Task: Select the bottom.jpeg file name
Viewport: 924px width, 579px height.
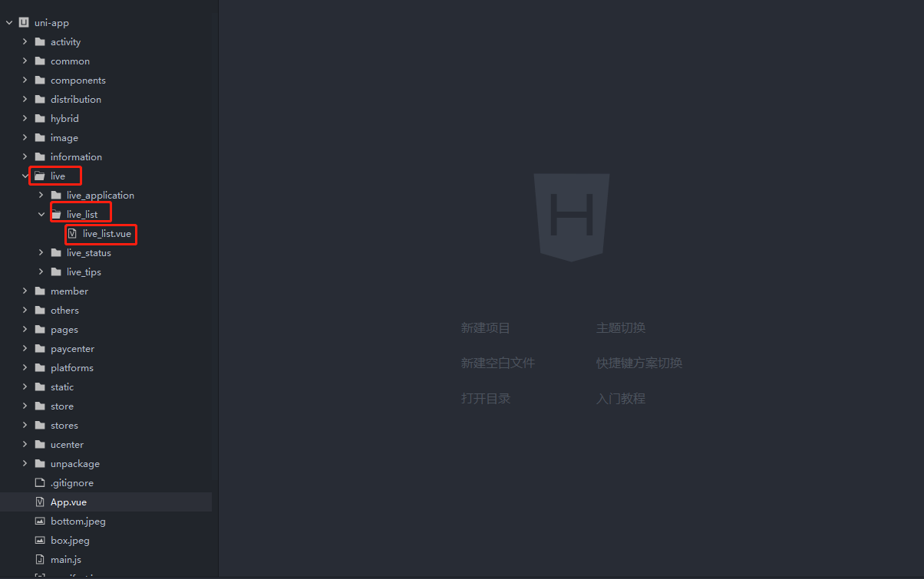Action: pos(78,521)
